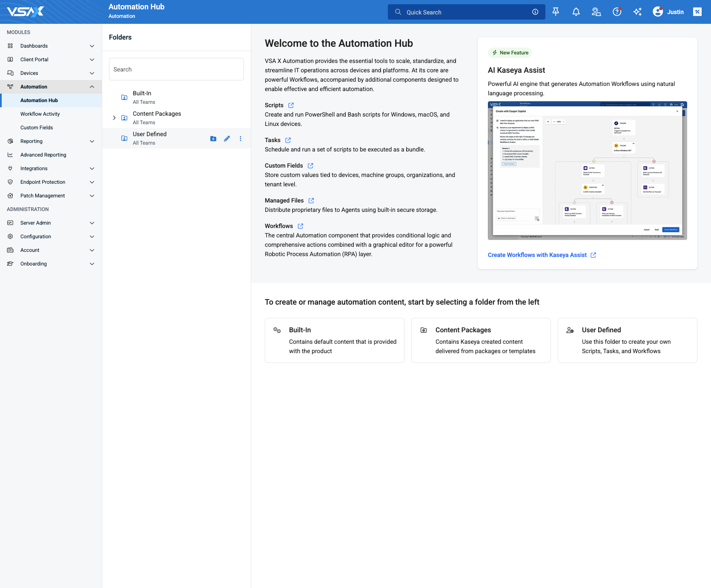Click the pin icon in top bar
711x588 pixels.
(556, 12)
